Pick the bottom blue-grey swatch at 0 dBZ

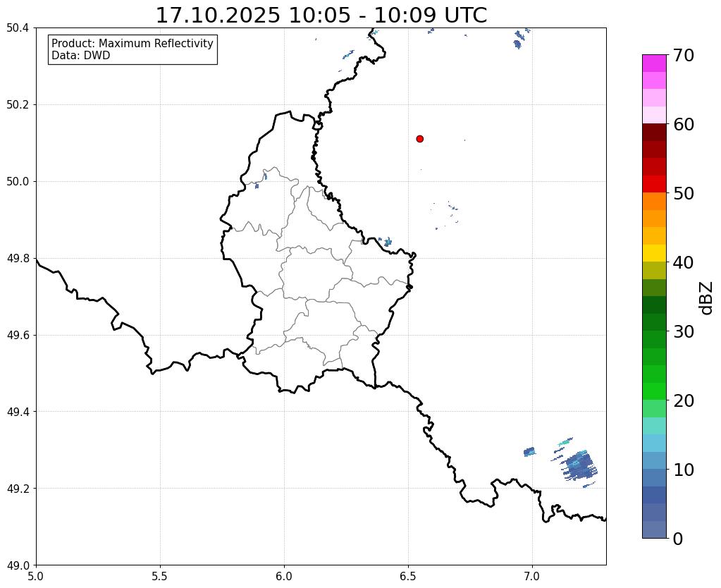pyautogui.click(x=654, y=529)
